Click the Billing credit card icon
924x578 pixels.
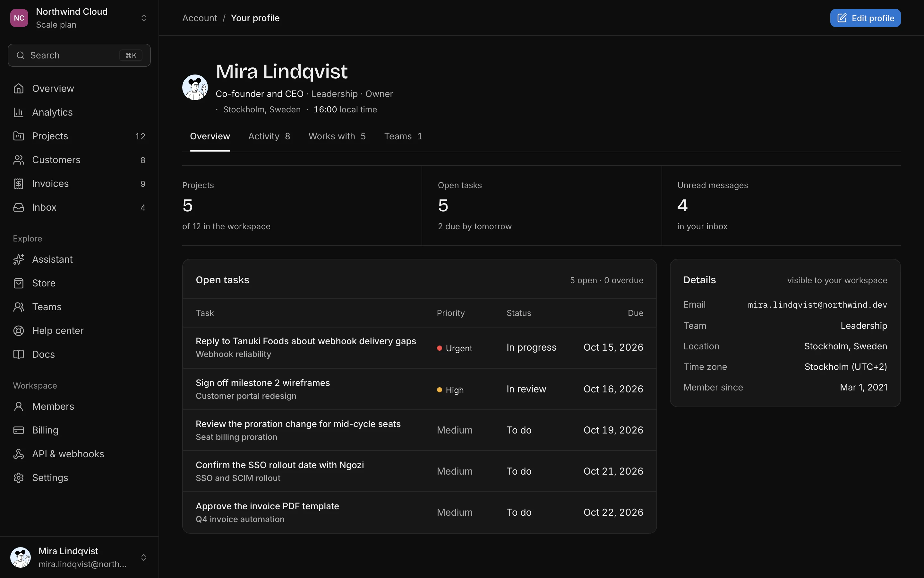tap(18, 430)
